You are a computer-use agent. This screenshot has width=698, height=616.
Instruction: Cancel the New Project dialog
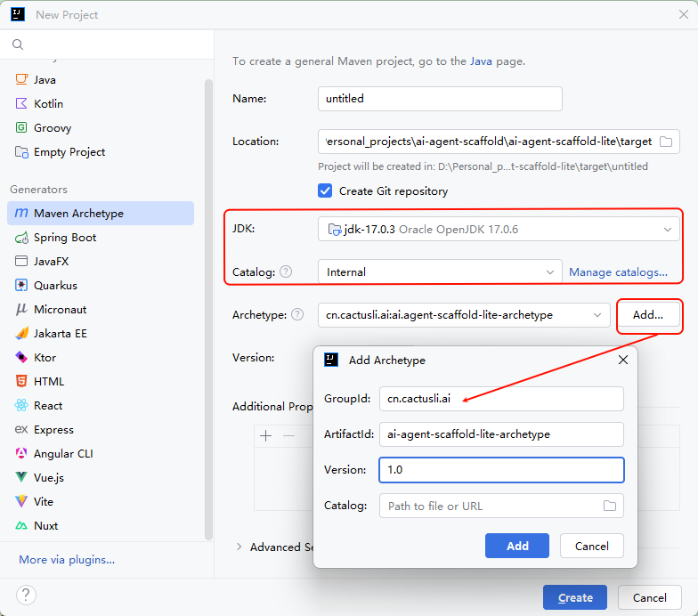tap(650, 597)
